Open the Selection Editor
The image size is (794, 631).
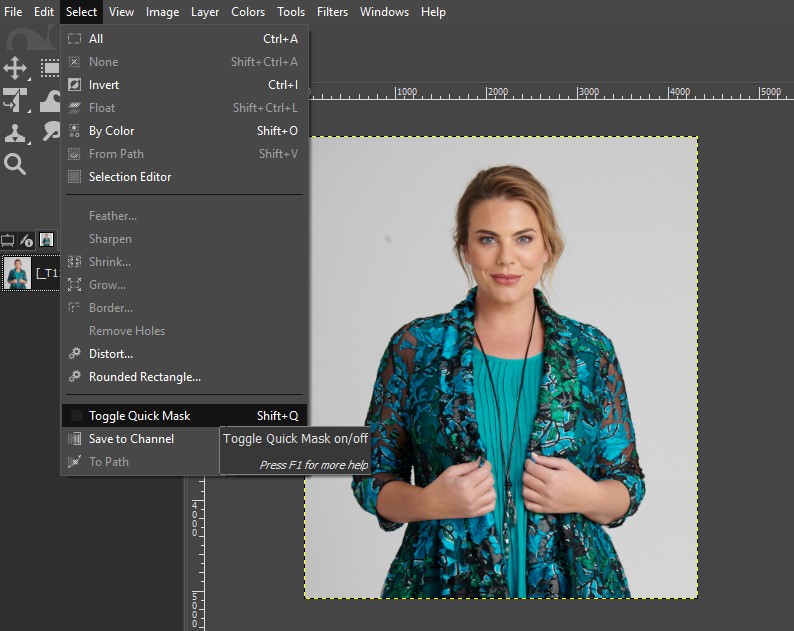click(x=130, y=177)
